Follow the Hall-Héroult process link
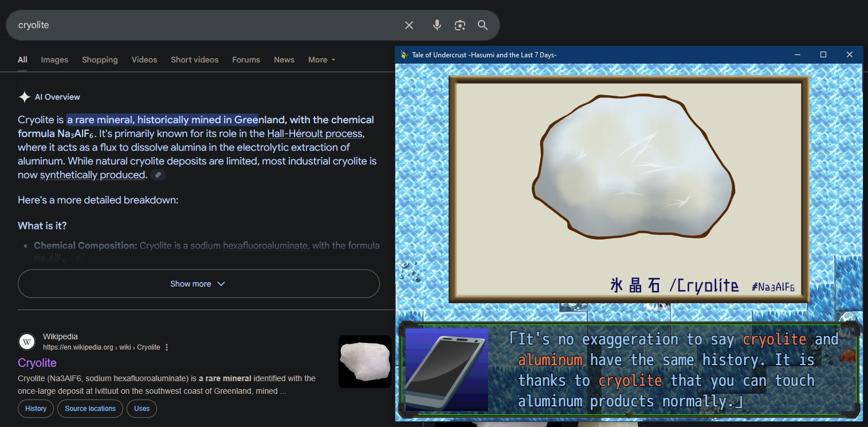Image resolution: width=868 pixels, height=427 pixels. click(315, 134)
